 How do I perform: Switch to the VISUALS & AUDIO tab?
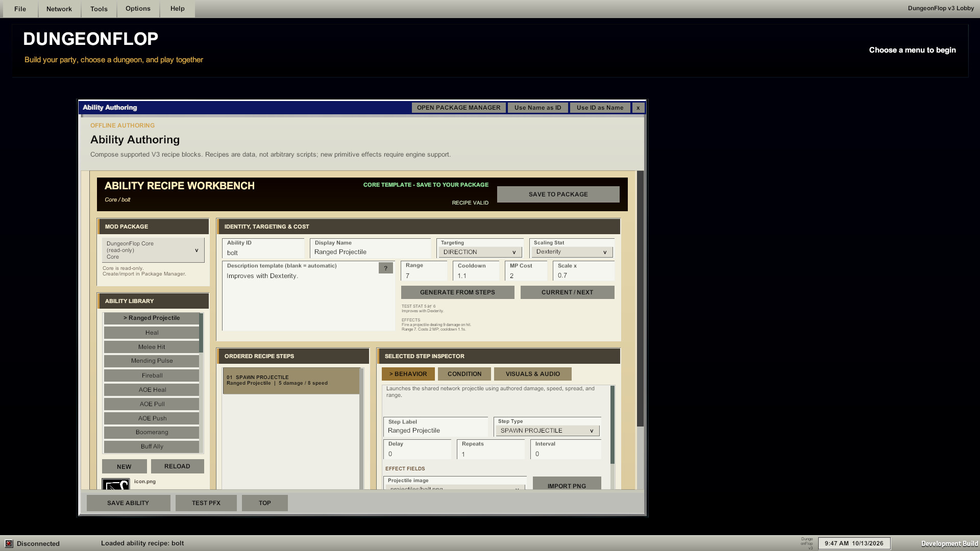(533, 374)
